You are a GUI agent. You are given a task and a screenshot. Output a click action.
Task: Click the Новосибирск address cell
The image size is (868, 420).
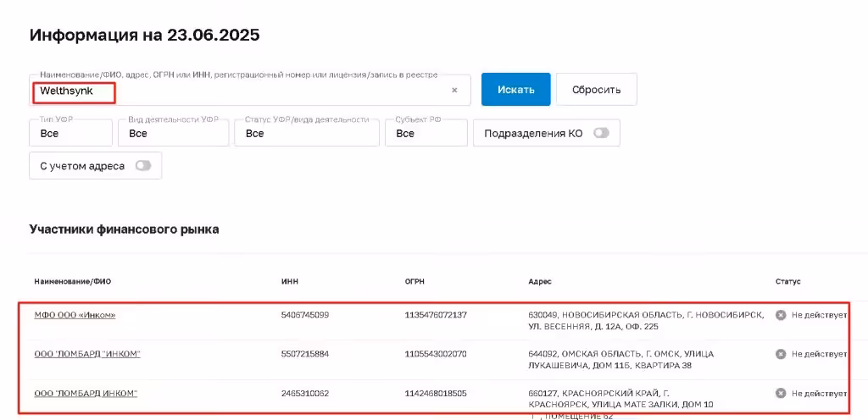pyautogui.click(x=647, y=321)
